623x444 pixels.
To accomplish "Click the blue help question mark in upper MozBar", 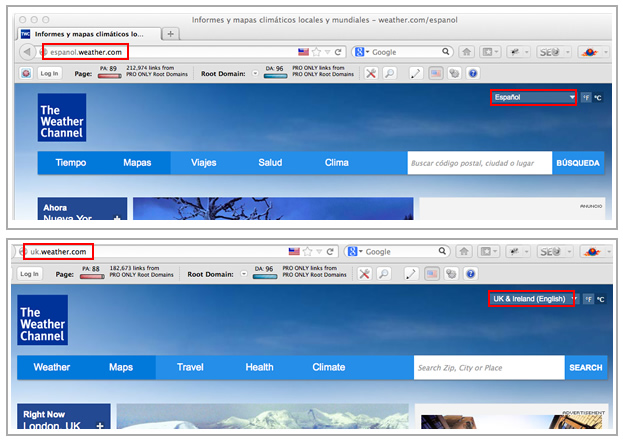I will [x=472, y=73].
